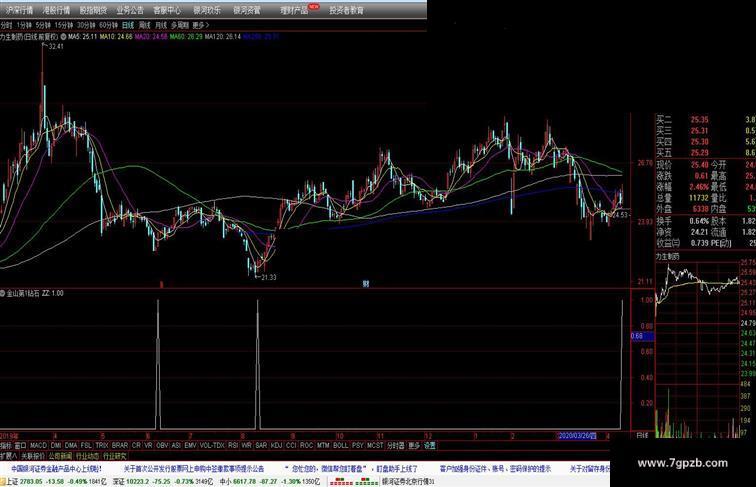Open the 行业研究 tab
Viewport: 756px width, 487px height.
(115, 456)
